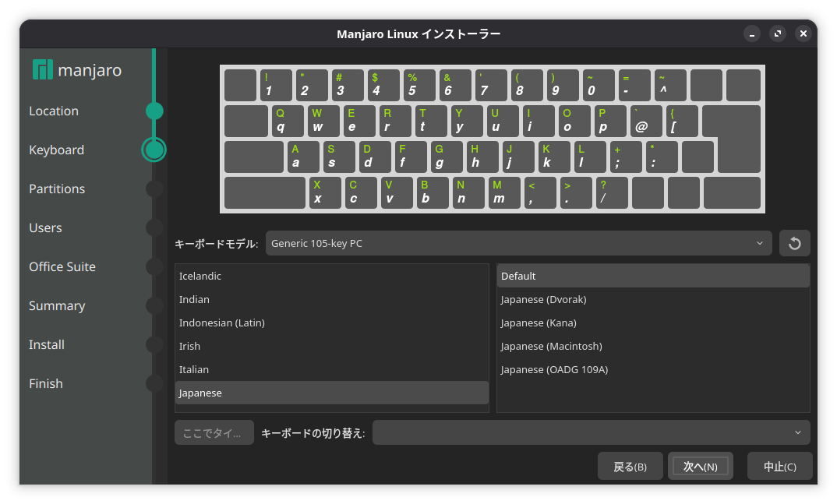Select Irish keyboard layout
This screenshot has width=837, height=504.
[x=331, y=346]
